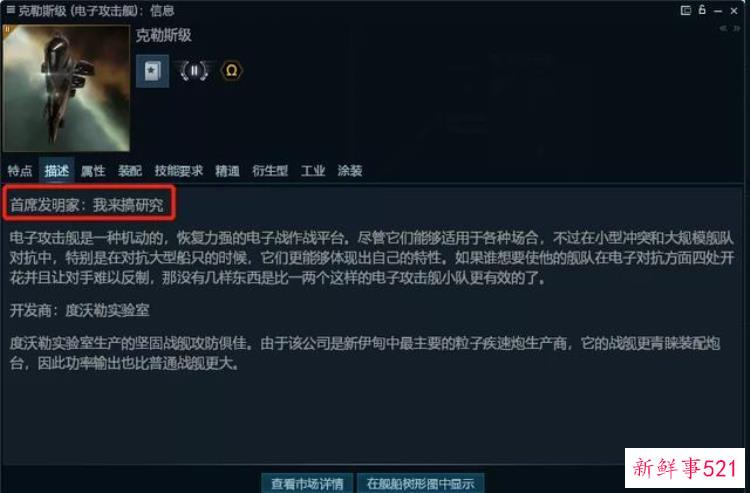Screen dimensions: 750x493
Task: Click the Tech II level badge icon
Action: click(x=194, y=71)
